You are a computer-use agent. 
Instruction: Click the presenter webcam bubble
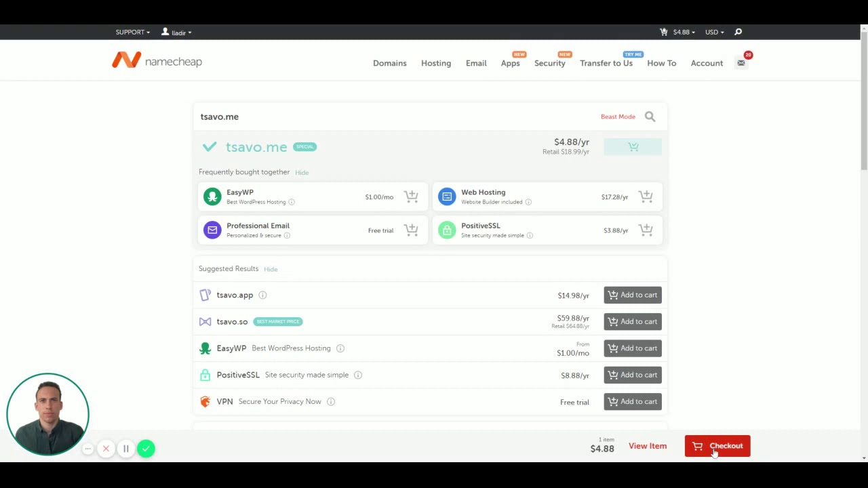click(x=47, y=413)
